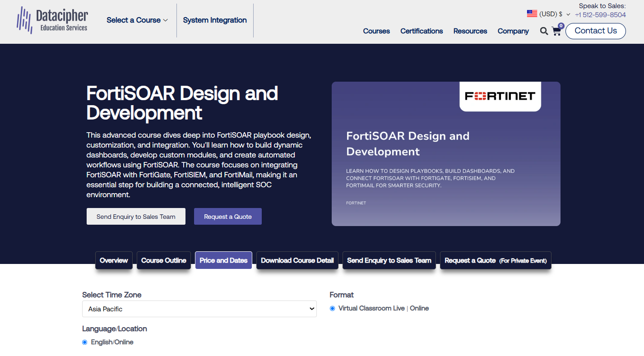644x356 pixels.
Task: Open the Certifications menu
Action: [422, 31]
